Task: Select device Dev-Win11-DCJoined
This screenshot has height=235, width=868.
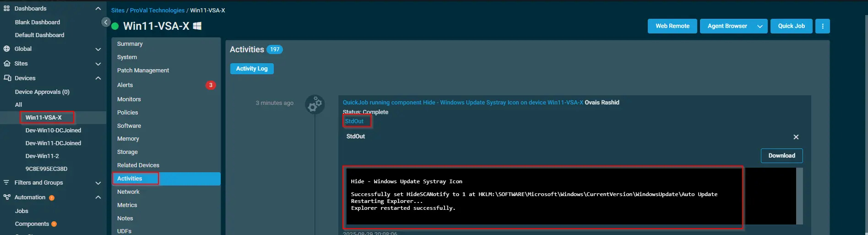Action: (53, 143)
